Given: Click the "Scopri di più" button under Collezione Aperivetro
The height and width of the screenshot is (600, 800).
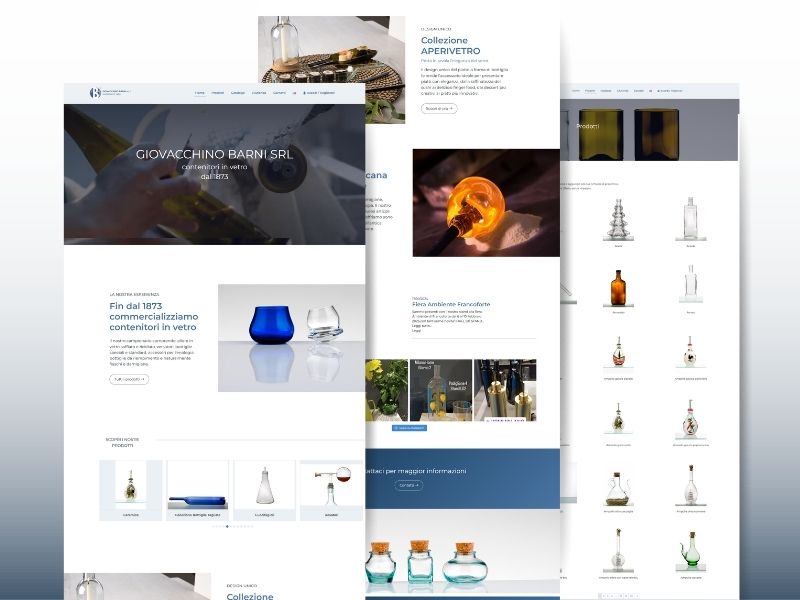Looking at the screenshot, I should [439, 108].
